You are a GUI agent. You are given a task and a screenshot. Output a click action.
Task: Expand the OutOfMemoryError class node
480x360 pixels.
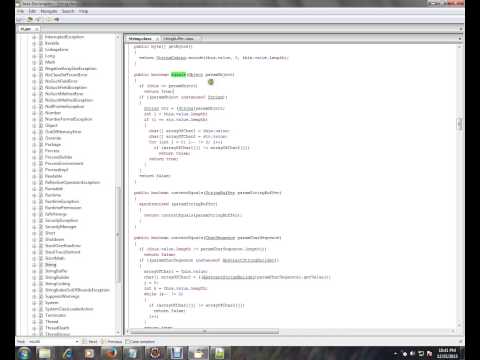tap(34, 132)
